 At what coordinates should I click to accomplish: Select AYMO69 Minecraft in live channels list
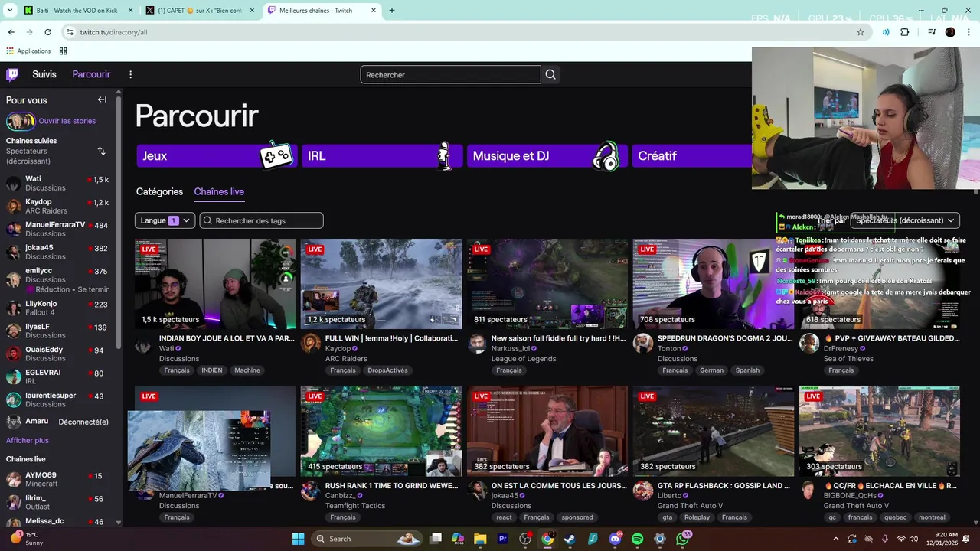tap(57, 479)
